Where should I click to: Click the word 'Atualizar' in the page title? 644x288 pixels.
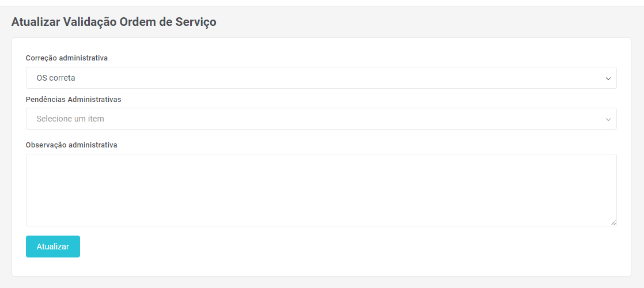click(x=33, y=22)
